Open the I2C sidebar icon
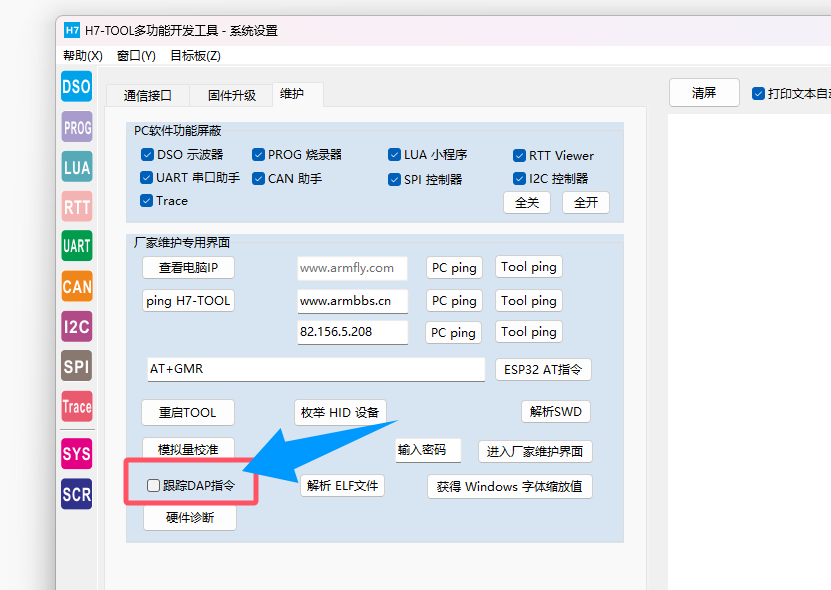This screenshot has width=831, height=590. pyautogui.click(x=77, y=327)
